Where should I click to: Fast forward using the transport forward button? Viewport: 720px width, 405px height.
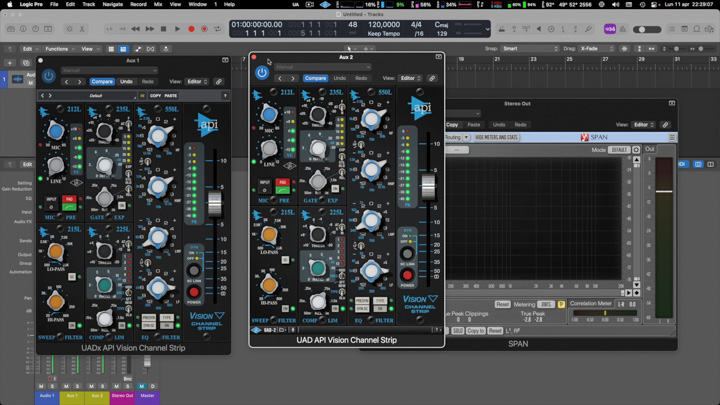(x=150, y=29)
